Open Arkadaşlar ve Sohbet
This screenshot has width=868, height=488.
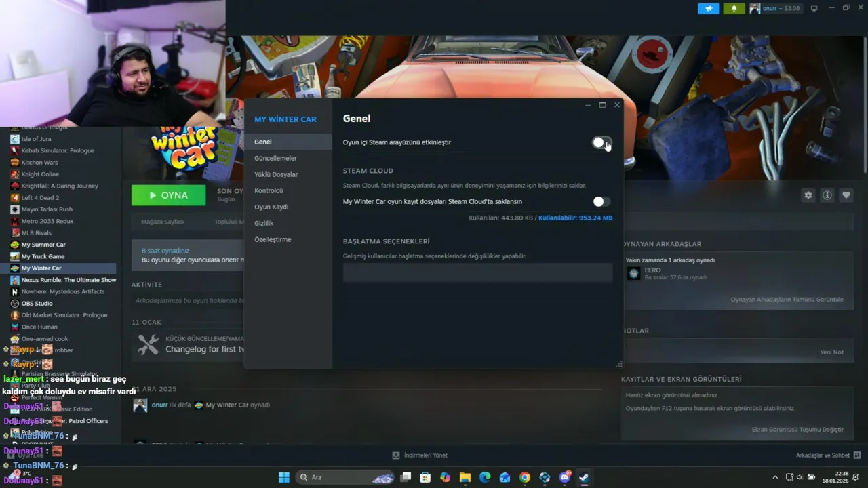pyautogui.click(x=828, y=455)
